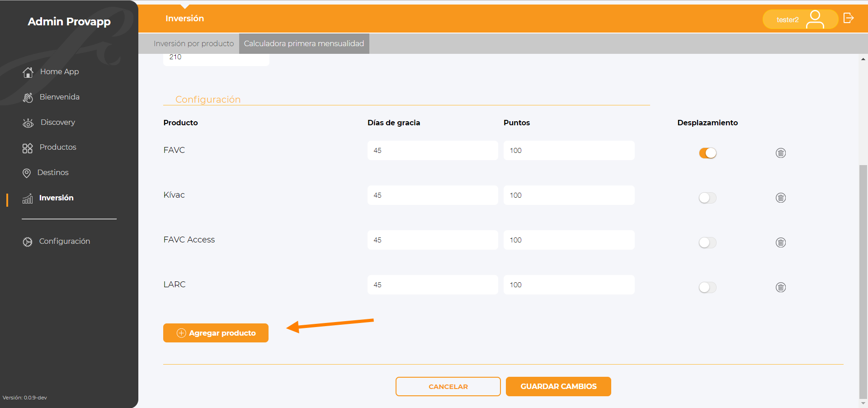The height and width of the screenshot is (408, 868).
Task: Click the FAVC product name
Action: click(174, 150)
